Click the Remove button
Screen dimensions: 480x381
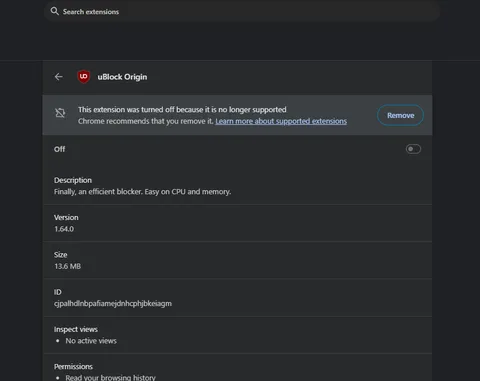[400, 115]
